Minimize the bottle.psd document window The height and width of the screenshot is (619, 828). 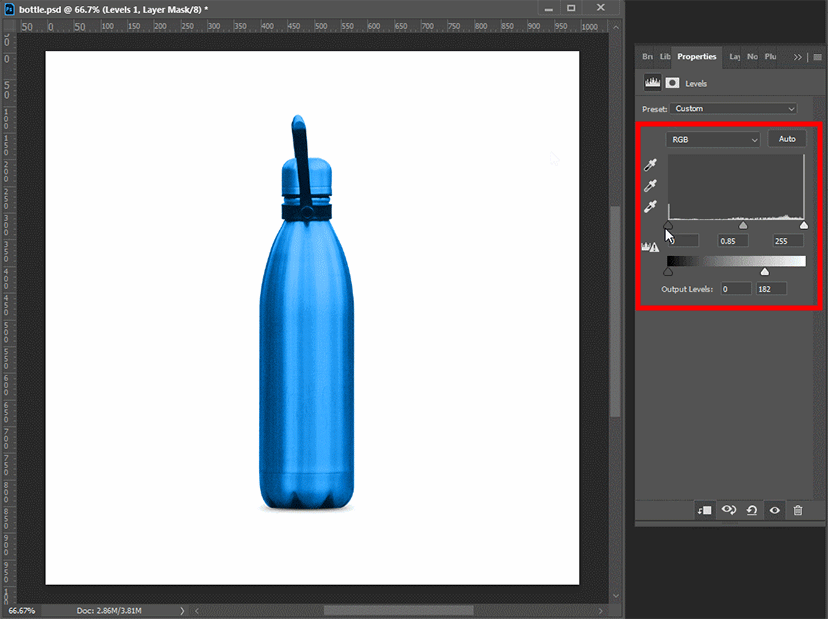coord(549,8)
